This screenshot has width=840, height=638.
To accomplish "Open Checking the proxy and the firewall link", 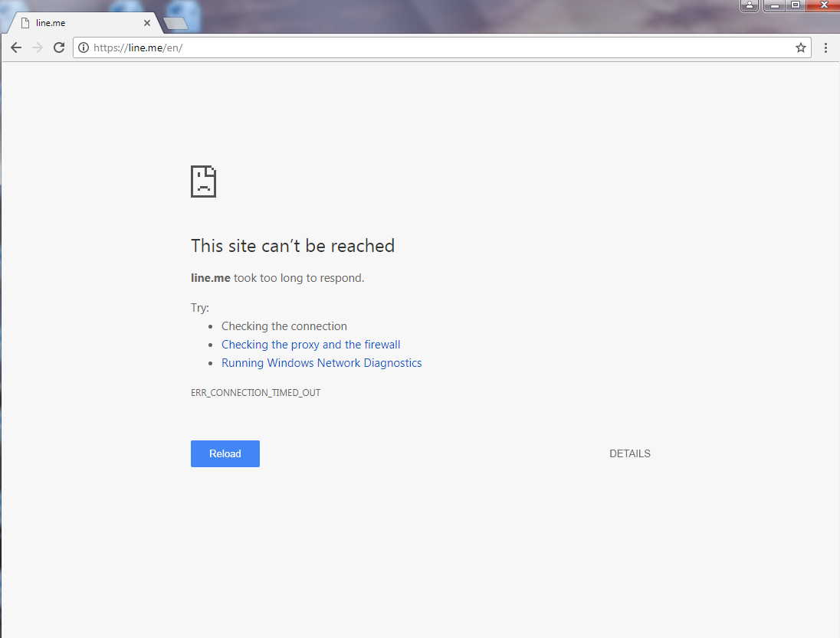I will coord(310,345).
